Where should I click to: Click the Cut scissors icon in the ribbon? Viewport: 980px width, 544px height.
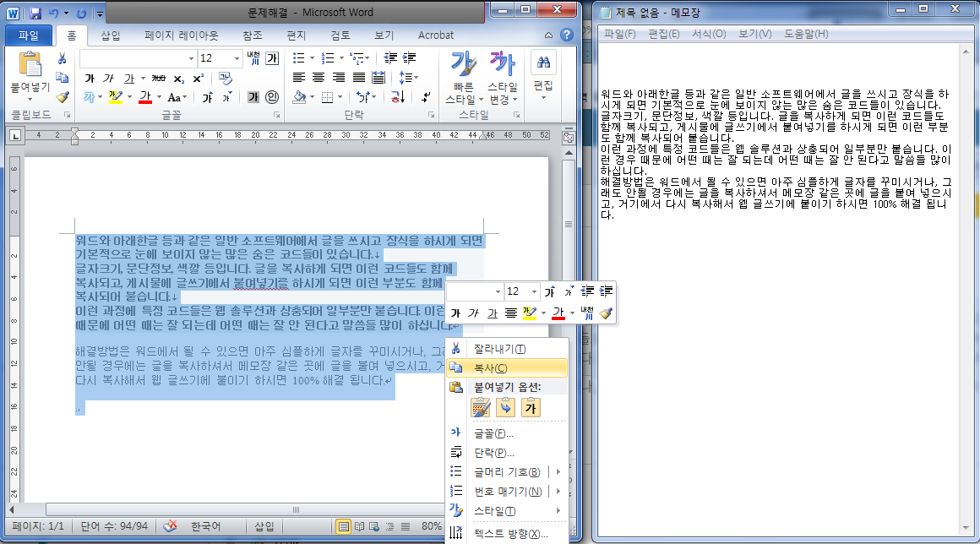62,58
